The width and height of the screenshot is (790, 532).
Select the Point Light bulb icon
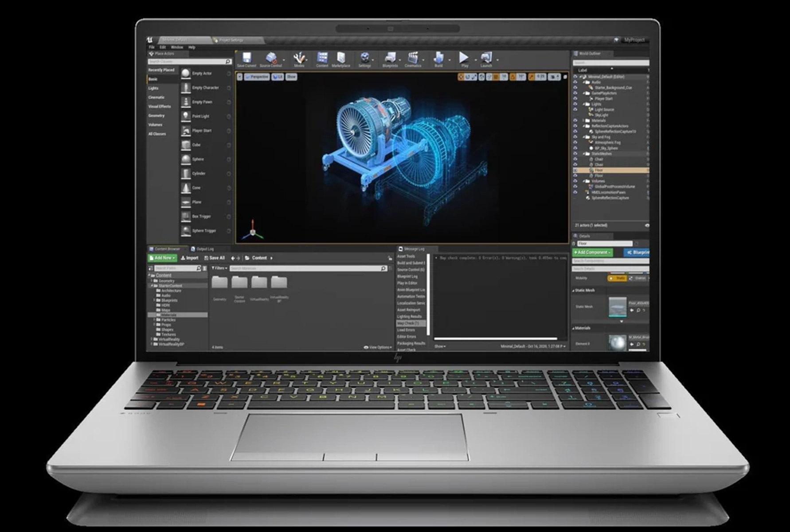tap(186, 116)
